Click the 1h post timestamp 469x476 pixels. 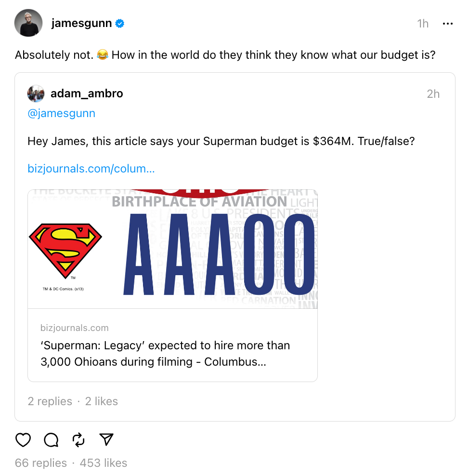pyautogui.click(x=422, y=24)
